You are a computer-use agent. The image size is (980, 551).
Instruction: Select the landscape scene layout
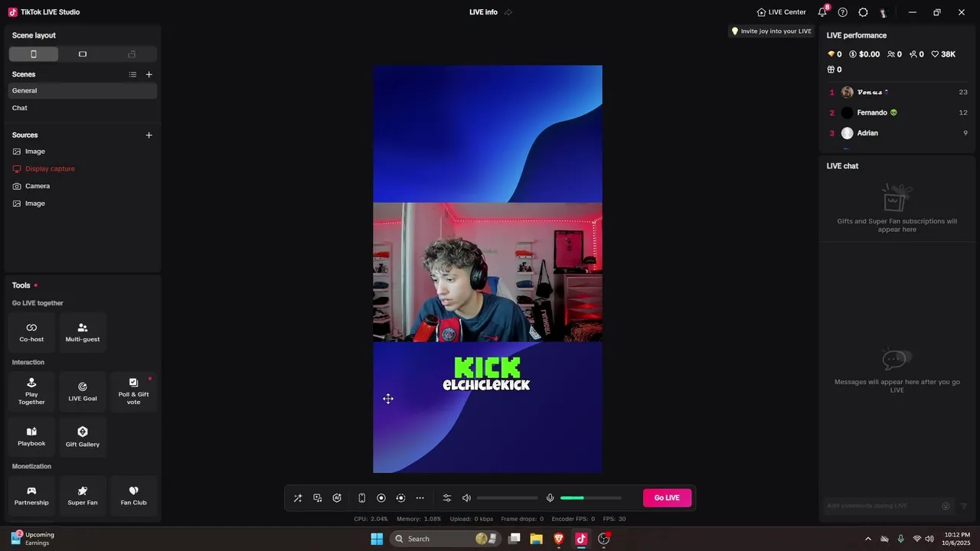pyautogui.click(x=83, y=54)
